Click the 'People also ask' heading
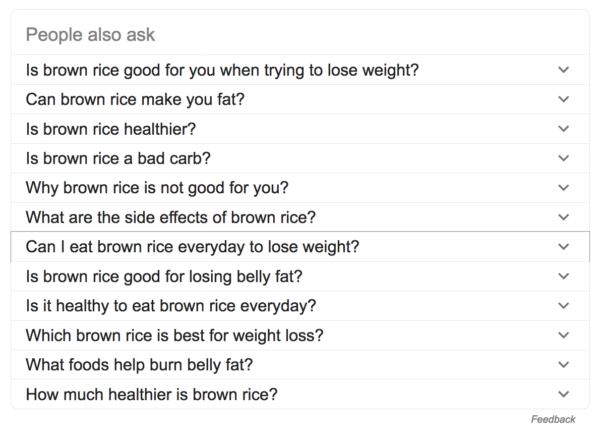The image size is (600, 438). 90,35
